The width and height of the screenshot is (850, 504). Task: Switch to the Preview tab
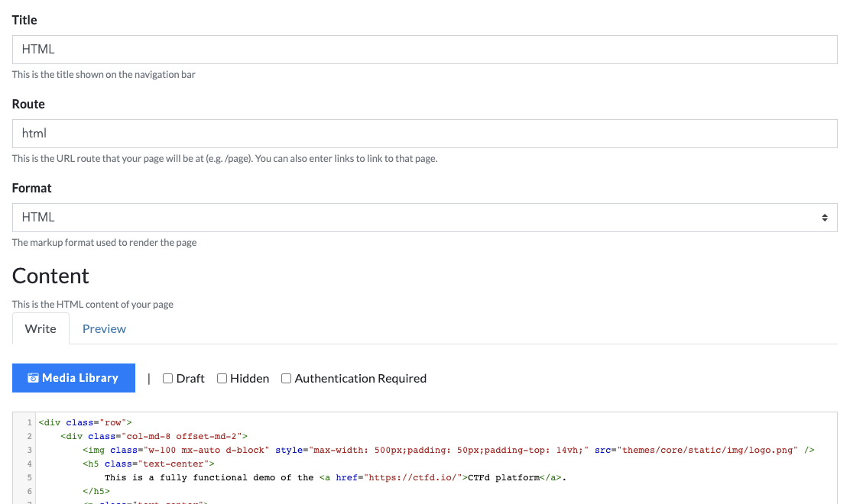click(104, 328)
